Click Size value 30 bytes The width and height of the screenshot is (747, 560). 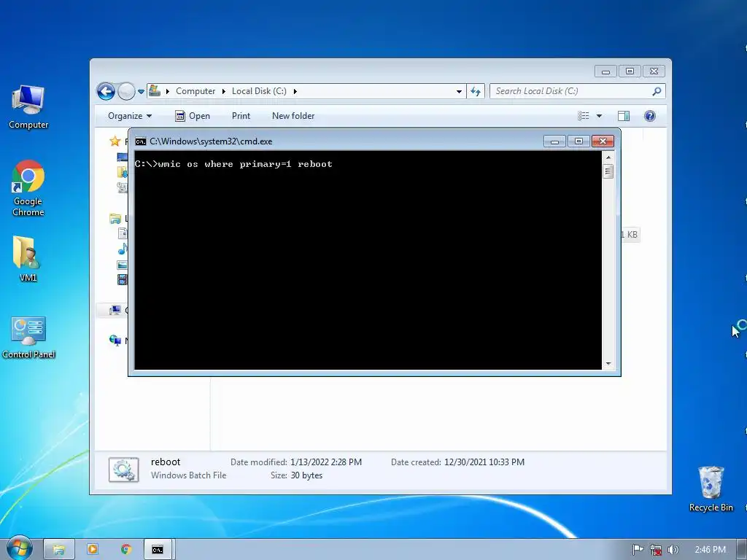pos(306,475)
